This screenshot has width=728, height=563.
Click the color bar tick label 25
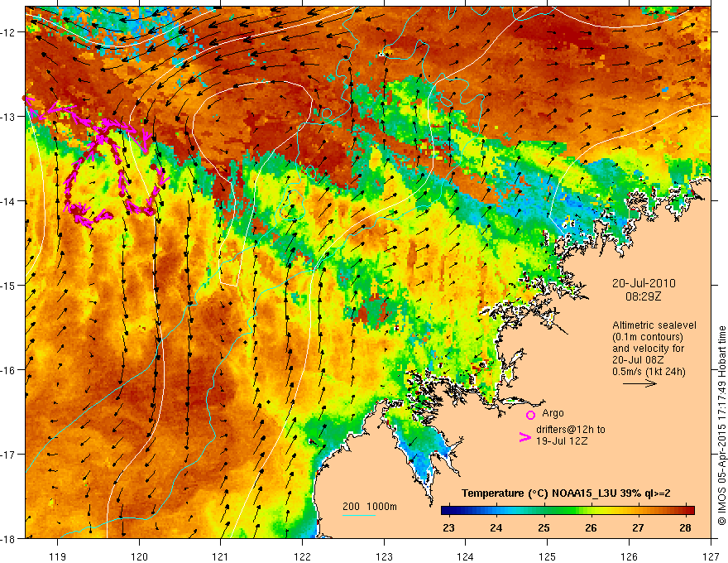[544, 527]
